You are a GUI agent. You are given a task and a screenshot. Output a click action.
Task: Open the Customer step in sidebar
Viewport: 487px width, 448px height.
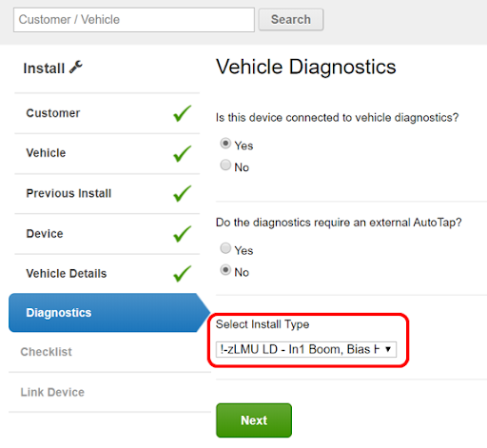coord(107,113)
